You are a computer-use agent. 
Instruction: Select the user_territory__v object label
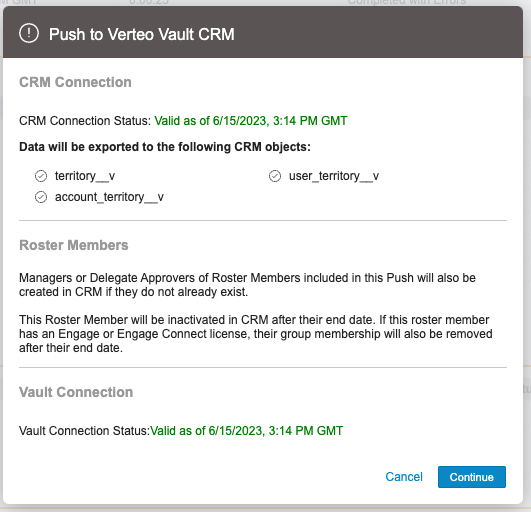point(334,176)
